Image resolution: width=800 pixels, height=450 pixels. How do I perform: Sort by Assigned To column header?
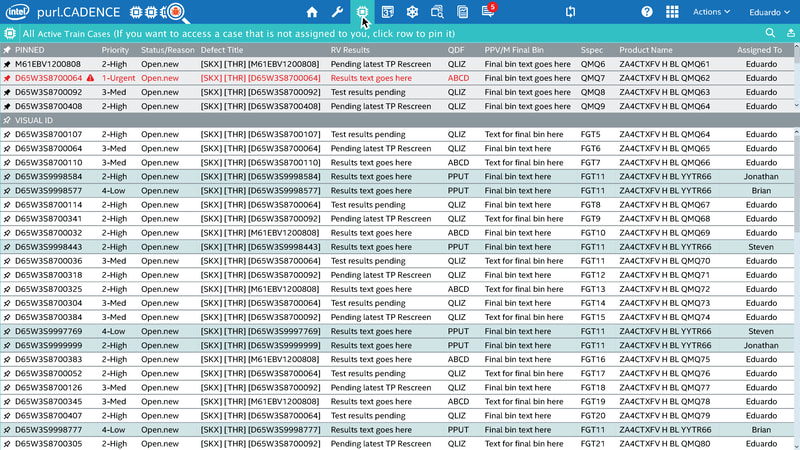[x=759, y=50]
